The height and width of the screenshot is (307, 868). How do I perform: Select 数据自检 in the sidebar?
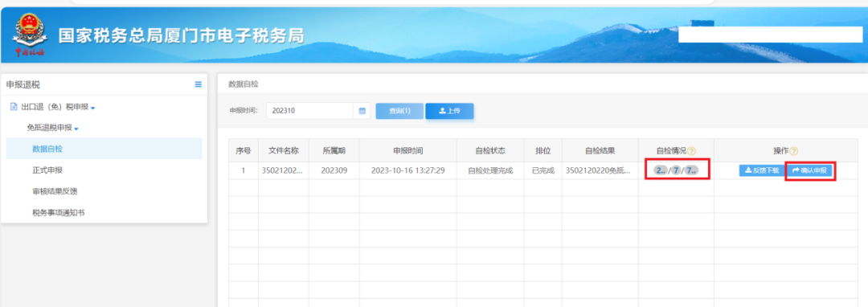104,148
